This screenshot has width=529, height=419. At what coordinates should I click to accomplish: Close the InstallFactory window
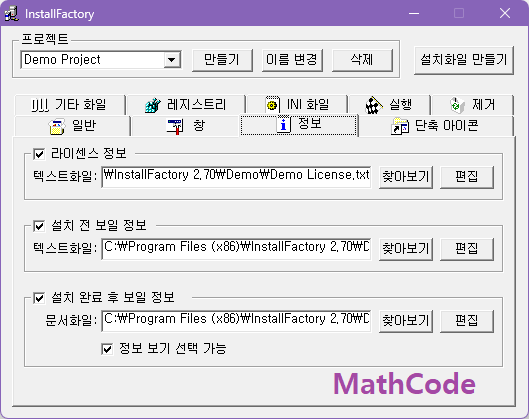pyautogui.click(x=505, y=13)
